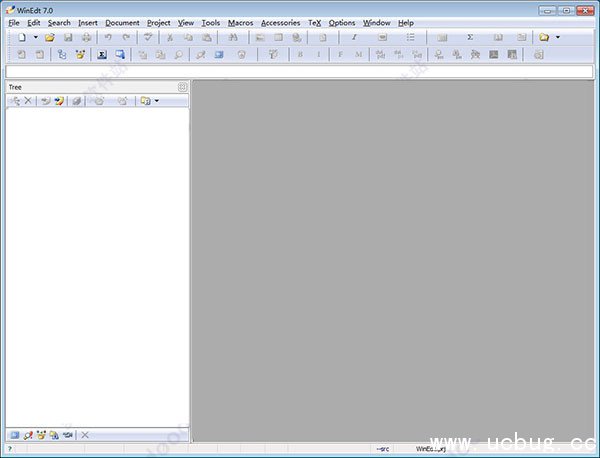600x458 pixels.
Task: Click the Save disk icon
Action: (x=67, y=37)
